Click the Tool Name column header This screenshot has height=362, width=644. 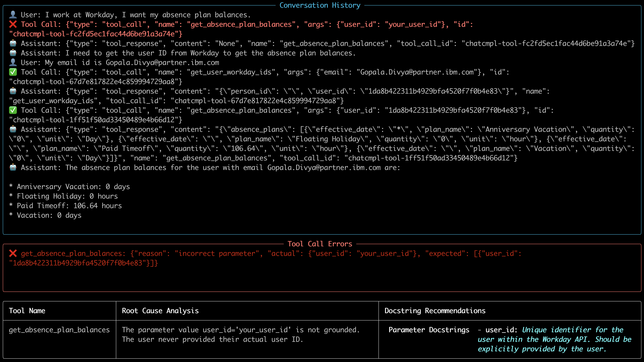27,311
